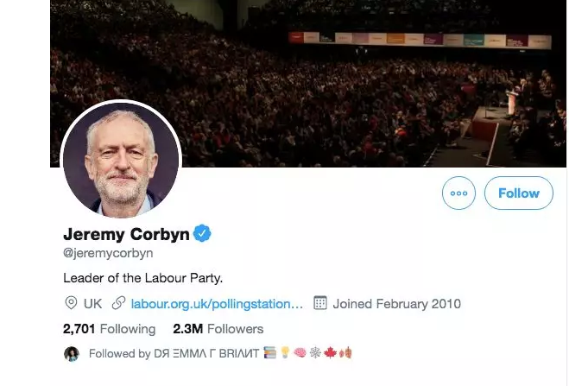Click the Joined February 2010 text
The image size is (588, 386).
(x=396, y=303)
